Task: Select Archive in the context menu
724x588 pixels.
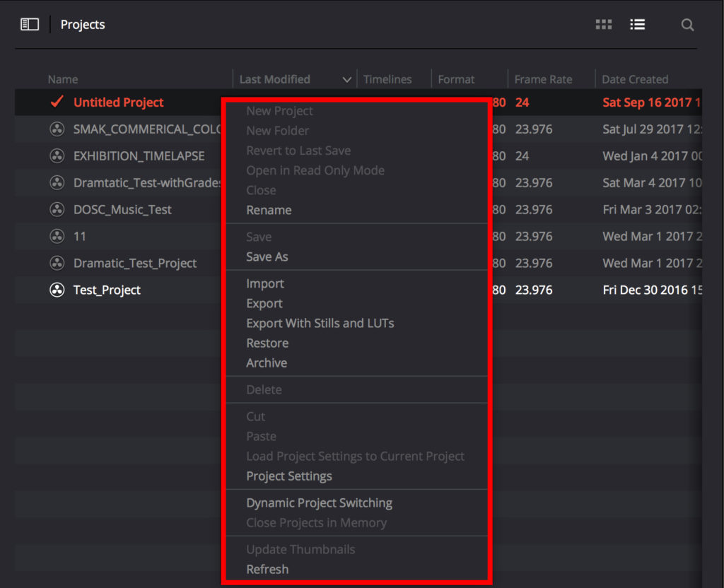Action: point(267,363)
